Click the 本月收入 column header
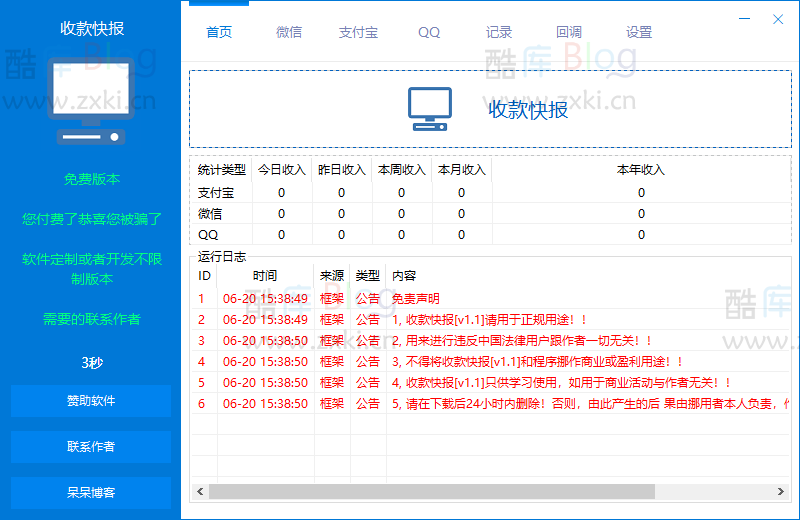The height and width of the screenshot is (520, 800). [462, 170]
